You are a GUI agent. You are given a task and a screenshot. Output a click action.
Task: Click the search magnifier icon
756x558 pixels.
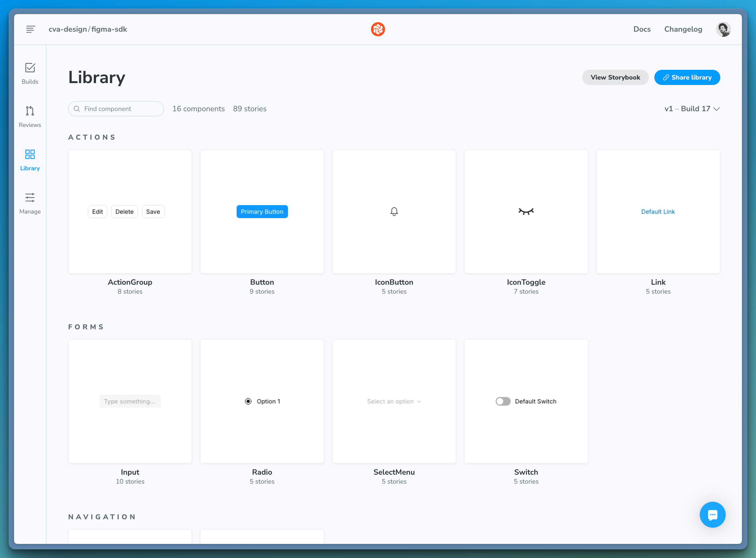click(x=77, y=109)
